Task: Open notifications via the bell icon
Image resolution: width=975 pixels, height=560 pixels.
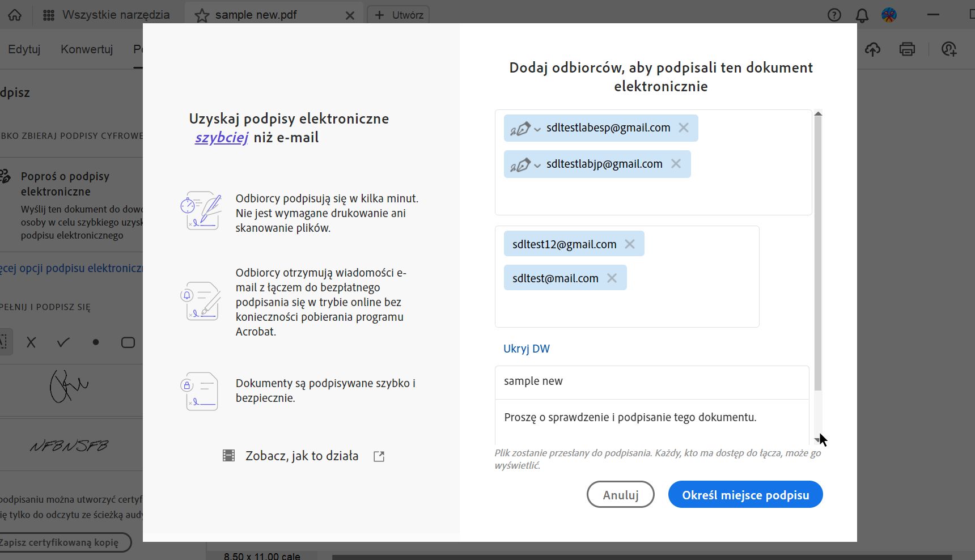Action: pyautogui.click(x=863, y=15)
